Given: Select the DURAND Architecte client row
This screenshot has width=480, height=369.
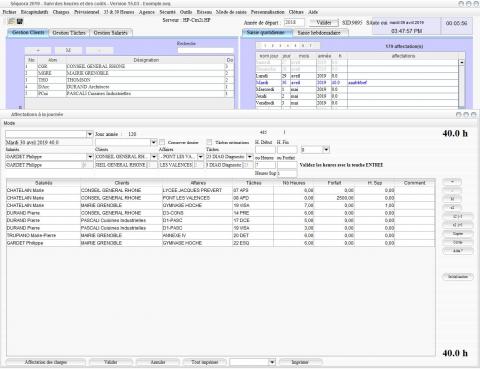Looking at the screenshot, I should click(x=129, y=87).
